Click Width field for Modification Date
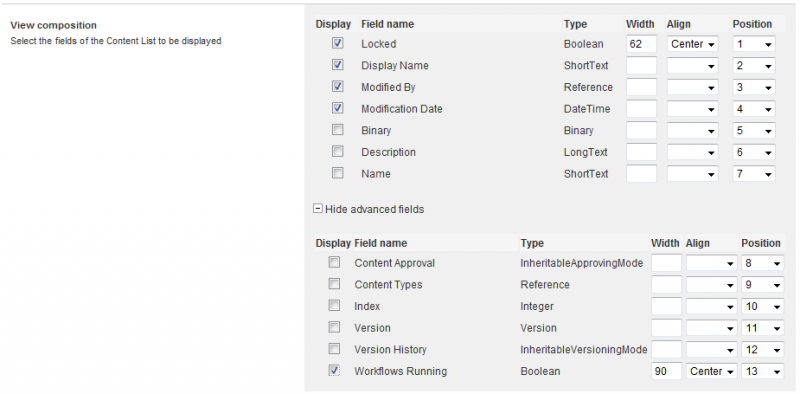Screen dimensions: 800x394 641,109
